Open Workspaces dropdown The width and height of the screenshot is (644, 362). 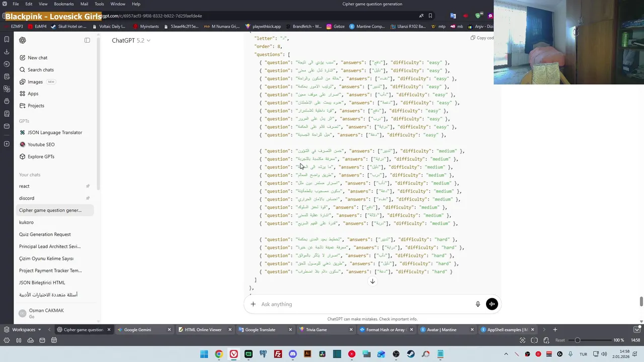(23, 330)
